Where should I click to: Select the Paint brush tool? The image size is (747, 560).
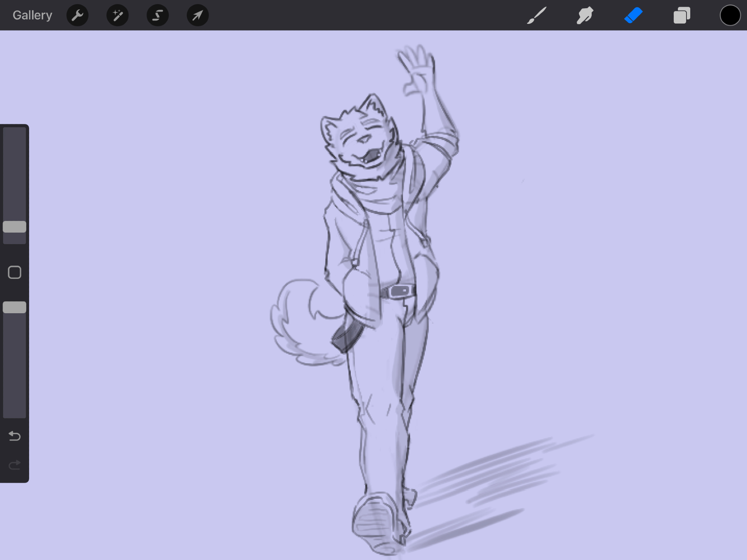pyautogui.click(x=537, y=15)
